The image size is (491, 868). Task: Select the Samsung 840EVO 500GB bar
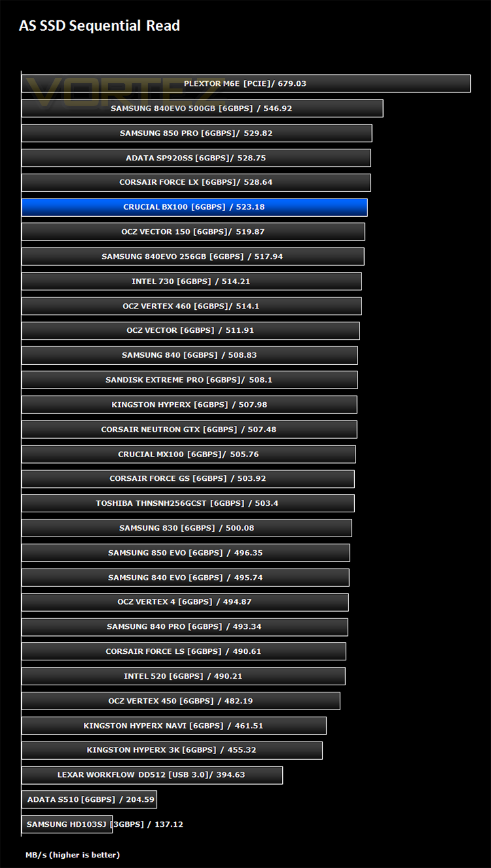point(202,108)
